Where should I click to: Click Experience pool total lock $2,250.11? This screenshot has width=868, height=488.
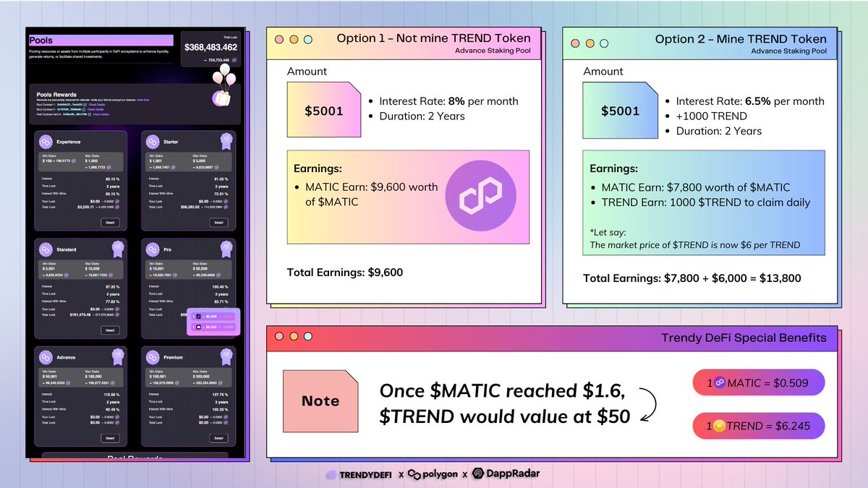coord(85,207)
